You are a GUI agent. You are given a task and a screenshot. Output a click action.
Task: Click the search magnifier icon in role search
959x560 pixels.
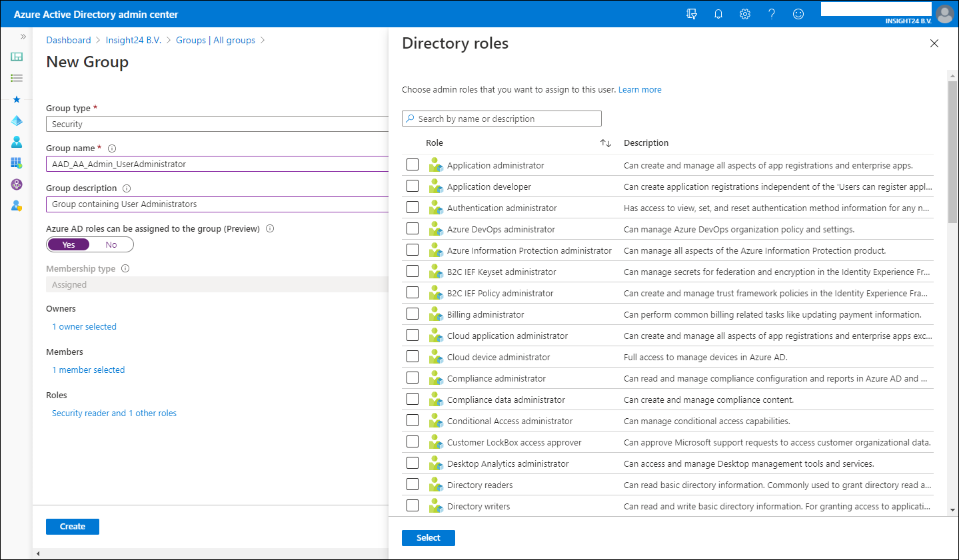coord(410,119)
